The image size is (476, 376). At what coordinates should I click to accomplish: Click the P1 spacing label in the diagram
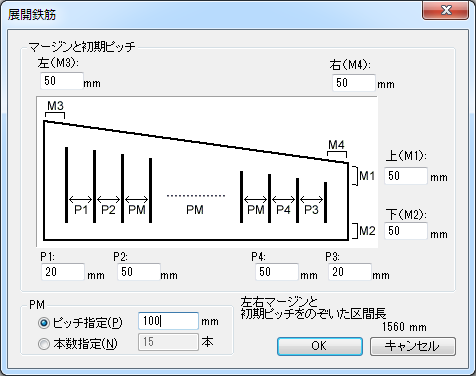(x=81, y=210)
